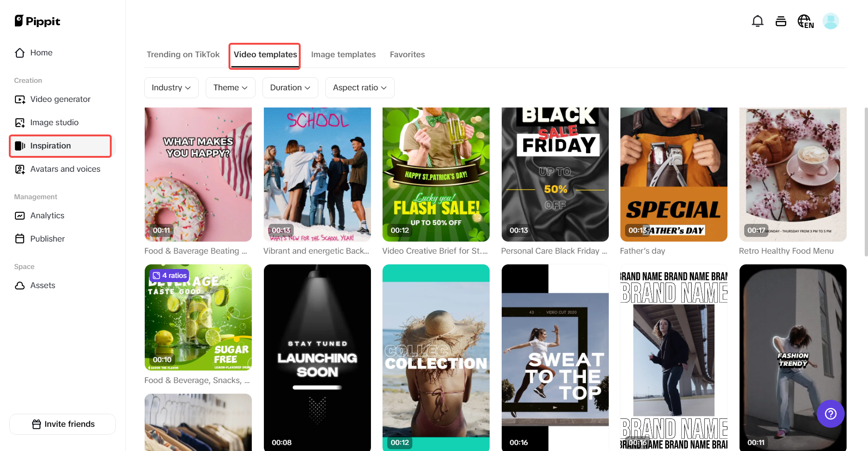Open the Brand Name template thumbnail
This screenshot has width=868, height=451.
674,357
